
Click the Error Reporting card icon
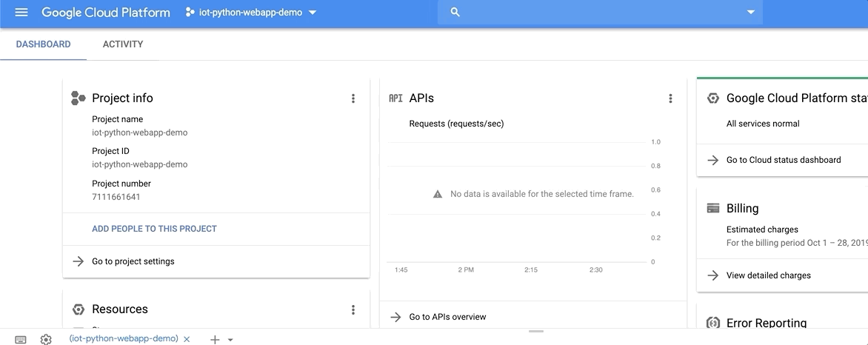pyautogui.click(x=713, y=322)
